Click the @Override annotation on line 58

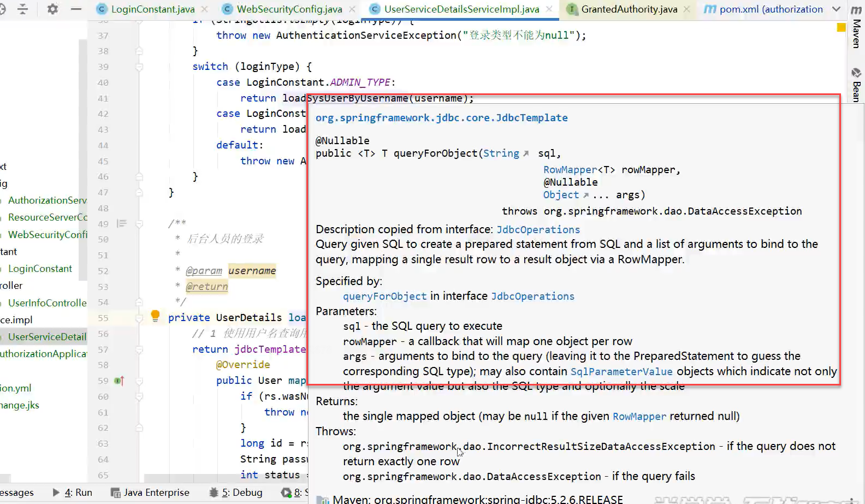tap(243, 365)
